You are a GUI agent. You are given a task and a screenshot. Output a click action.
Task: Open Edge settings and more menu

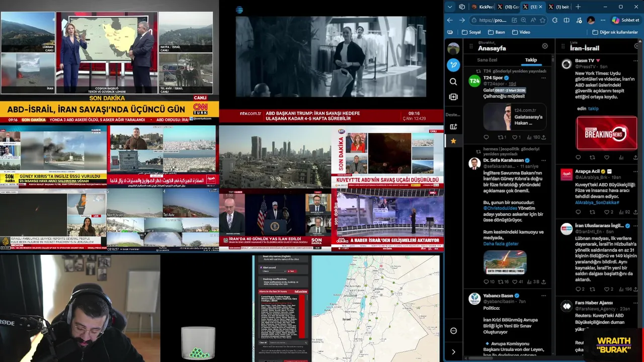tap(603, 20)
